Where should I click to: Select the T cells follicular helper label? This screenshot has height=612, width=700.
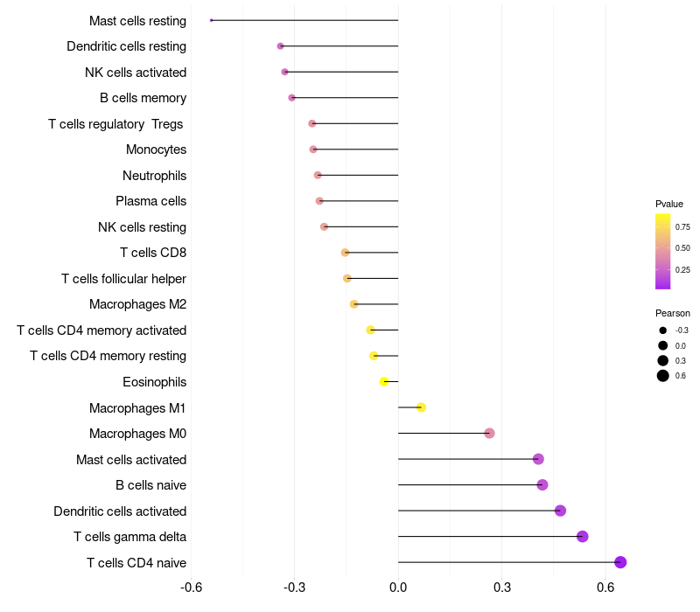coord(123,279)
